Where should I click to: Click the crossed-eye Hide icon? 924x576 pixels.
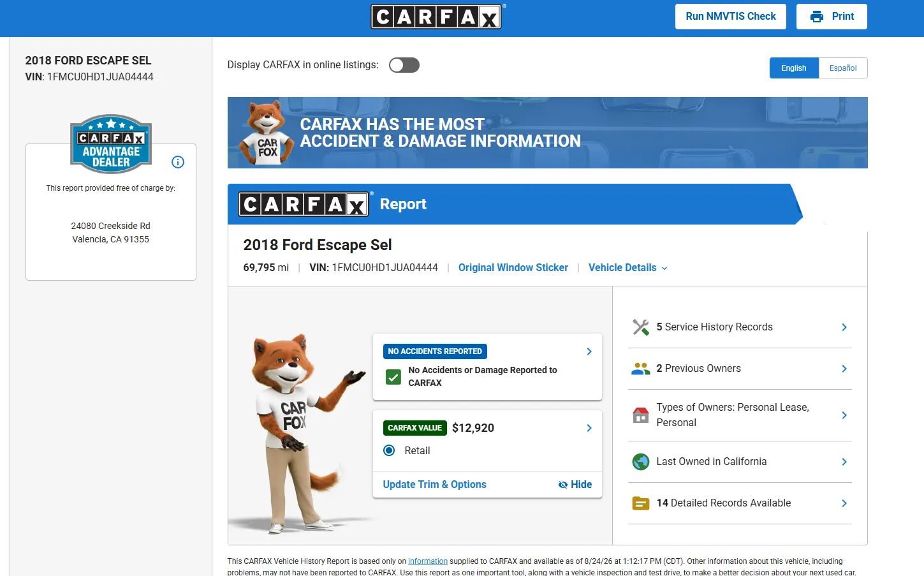pos(562,485)
